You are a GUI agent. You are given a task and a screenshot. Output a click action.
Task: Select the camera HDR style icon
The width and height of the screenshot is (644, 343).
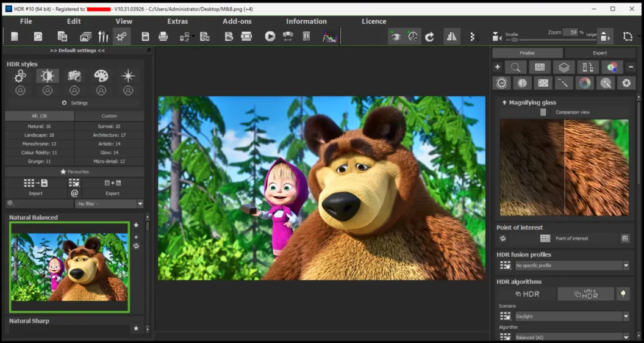(74, 76)
